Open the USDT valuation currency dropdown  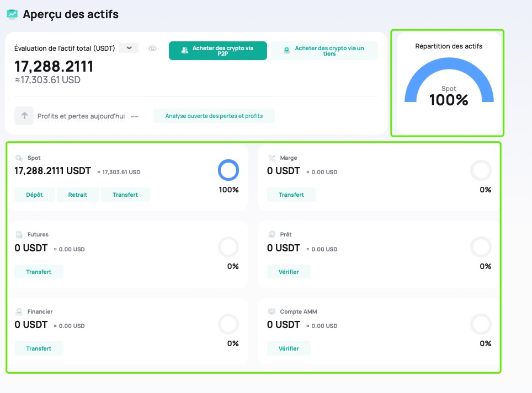pyautogui.click(x=129, y=49)
